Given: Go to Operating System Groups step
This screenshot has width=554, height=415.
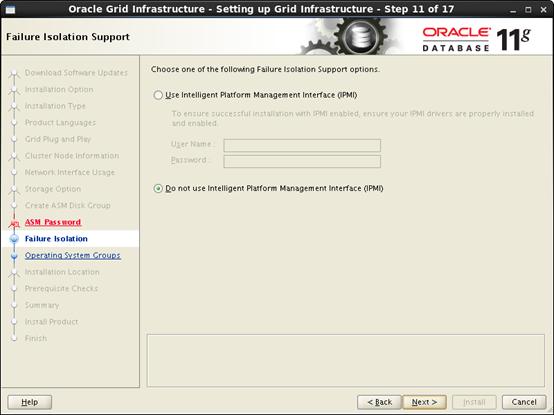Looking at the screenshot, I should (73, 255).
